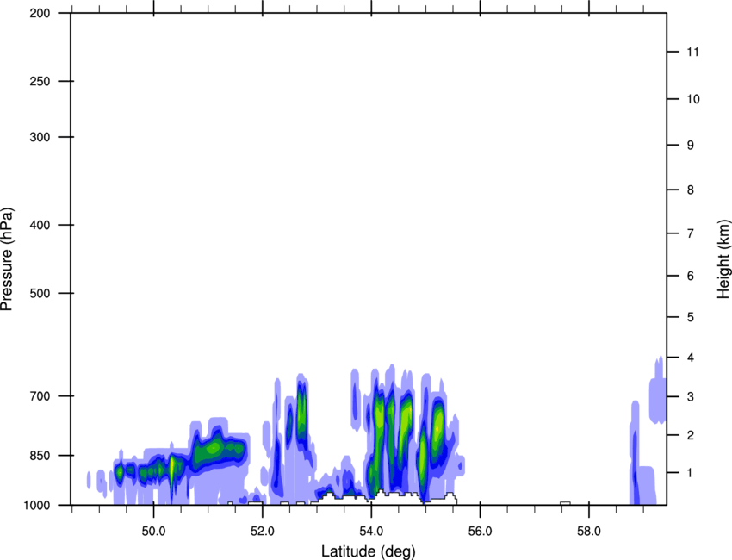Click the 'Height (km)' axis title
732x560 pixels.
[x=723, y=259]
